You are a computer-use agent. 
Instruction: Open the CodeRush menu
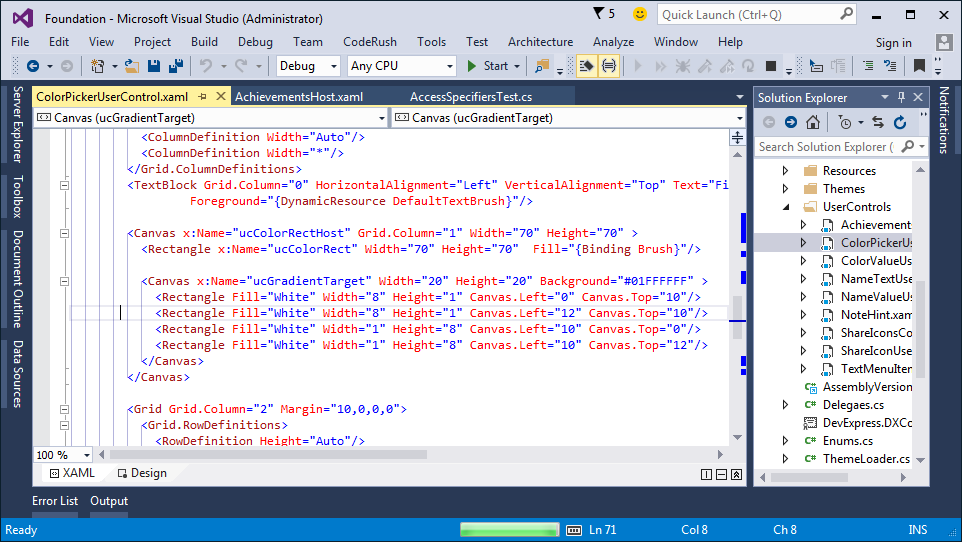tap(369, 42)
